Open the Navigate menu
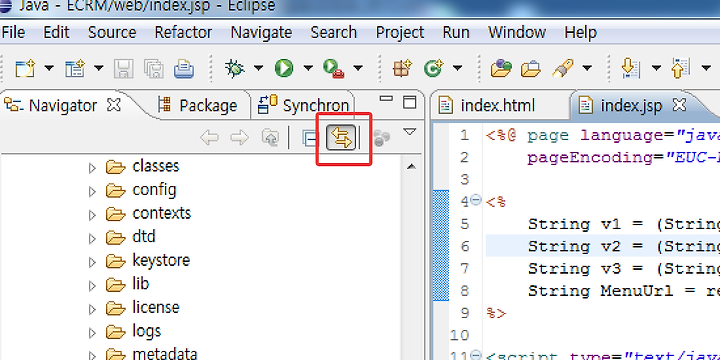 coord(261,33)
